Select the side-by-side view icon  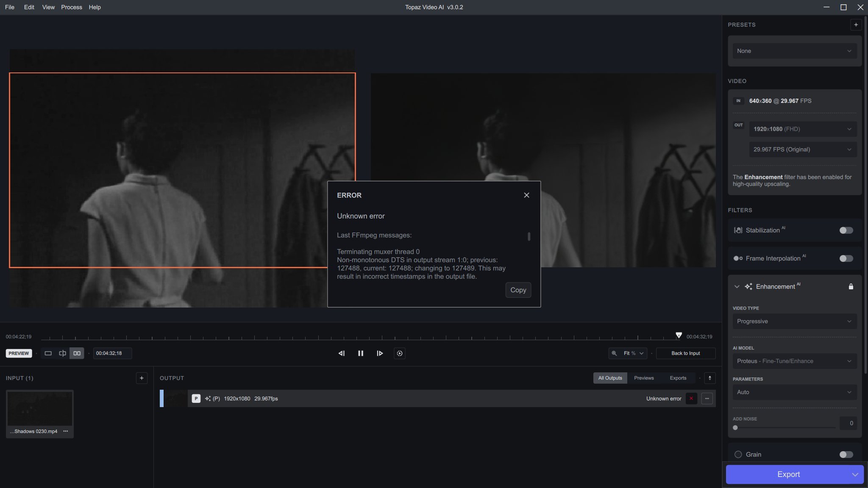[x=77, y=353]
